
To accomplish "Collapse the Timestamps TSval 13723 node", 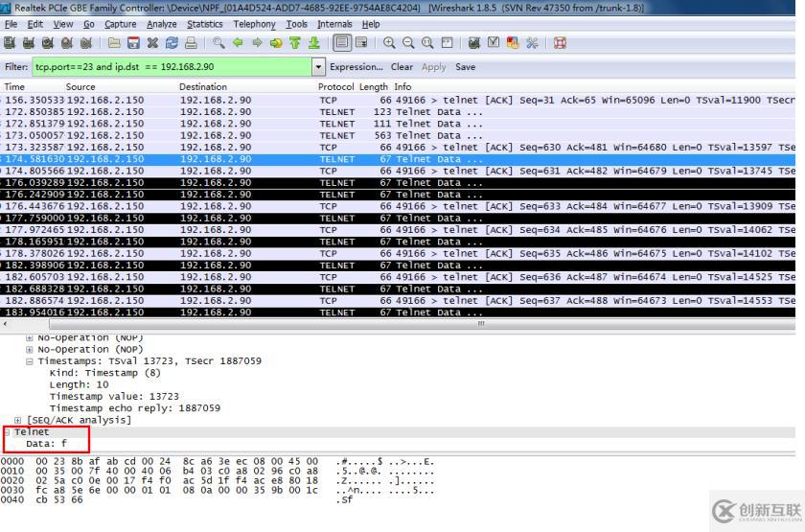I will (x=30, y=361).
